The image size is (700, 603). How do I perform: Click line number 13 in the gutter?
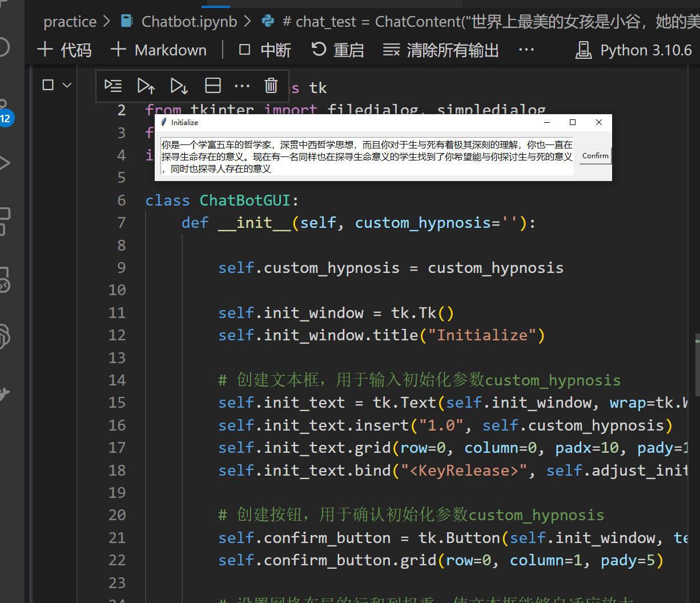pos(117,358)
